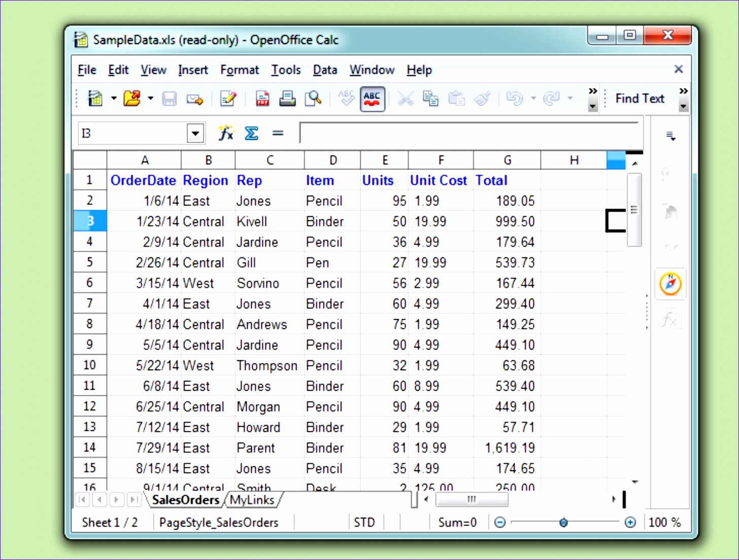Go to first sheet tab arrow

(x=82, y=500)
